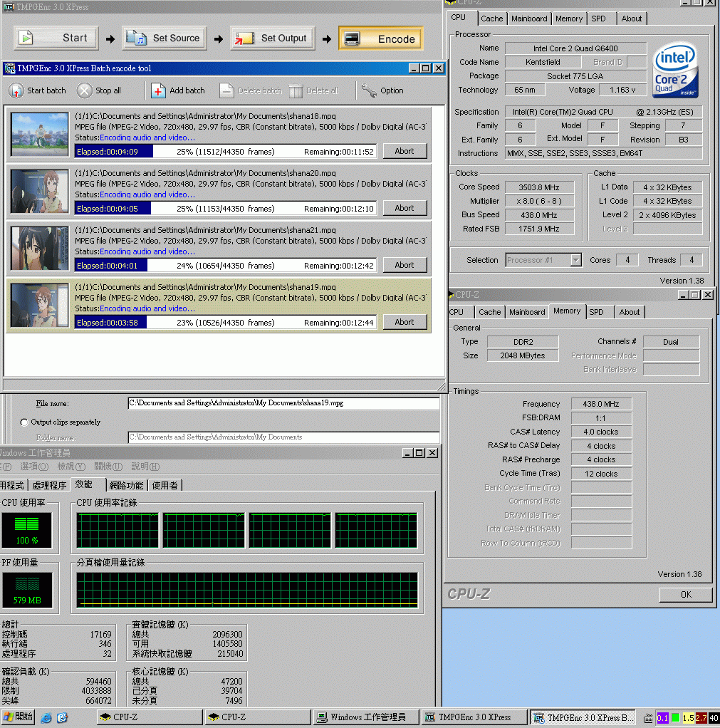Abort the shana20.mpg encoding job
The height and width of the screenshot is (728, 720).
click(405, 208)
